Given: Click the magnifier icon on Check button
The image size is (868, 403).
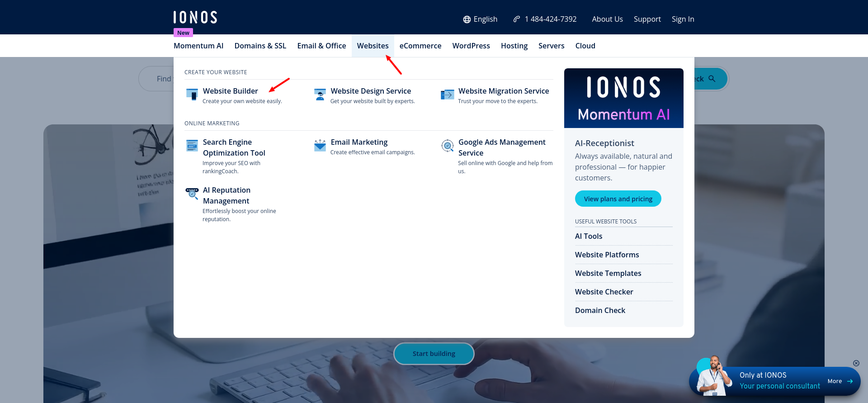Looking at the screenshot, I should (x=712, y=79).
